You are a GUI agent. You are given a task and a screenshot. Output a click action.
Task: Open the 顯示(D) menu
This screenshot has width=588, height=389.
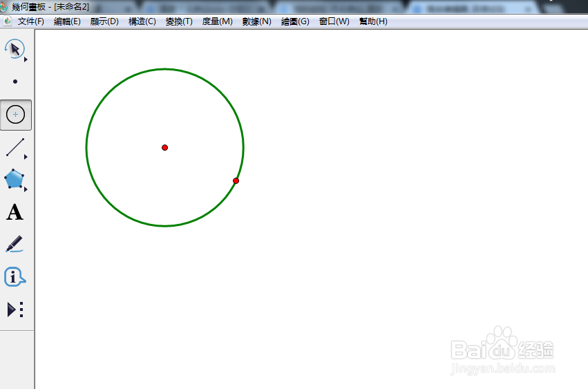point(104,21)
